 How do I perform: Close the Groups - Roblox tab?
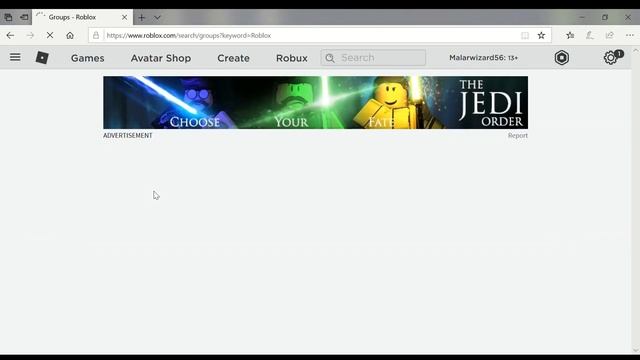pos(124,17)
